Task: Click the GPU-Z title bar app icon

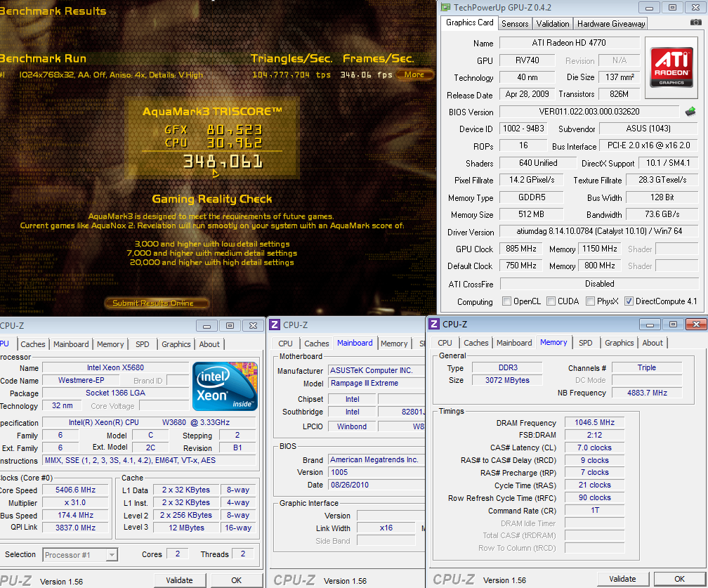Action: click(x=445, y=7)
